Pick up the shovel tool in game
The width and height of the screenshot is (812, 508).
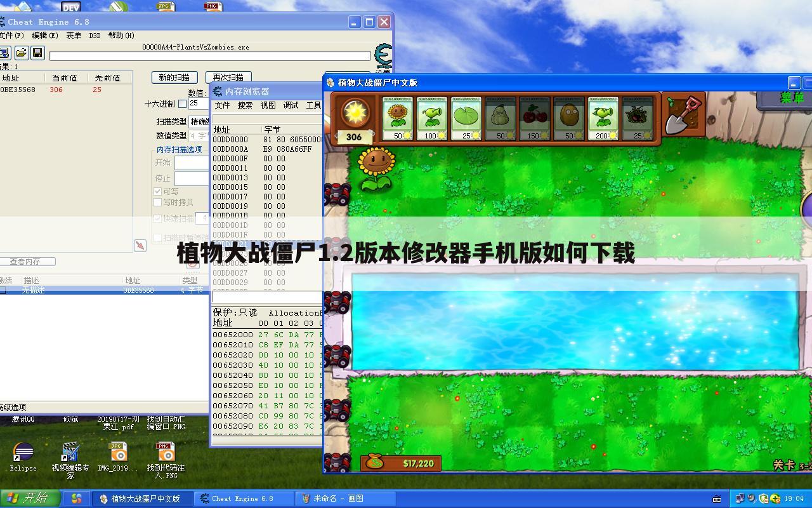(x=684, y=114)
